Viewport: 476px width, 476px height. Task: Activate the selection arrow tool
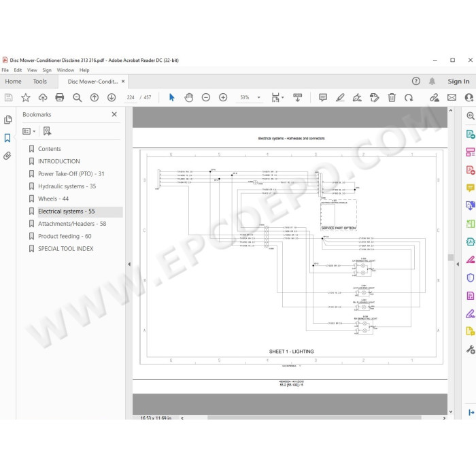(x=172, y=97)
